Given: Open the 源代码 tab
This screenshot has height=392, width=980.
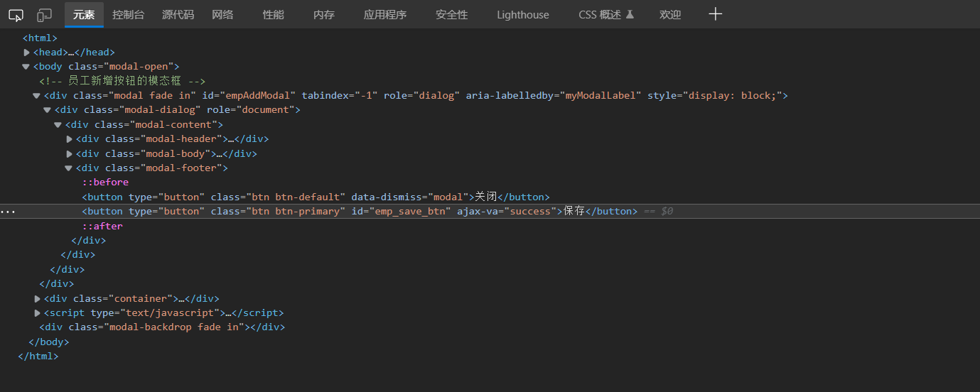Looking at the screenshot, I should [178, 14].
